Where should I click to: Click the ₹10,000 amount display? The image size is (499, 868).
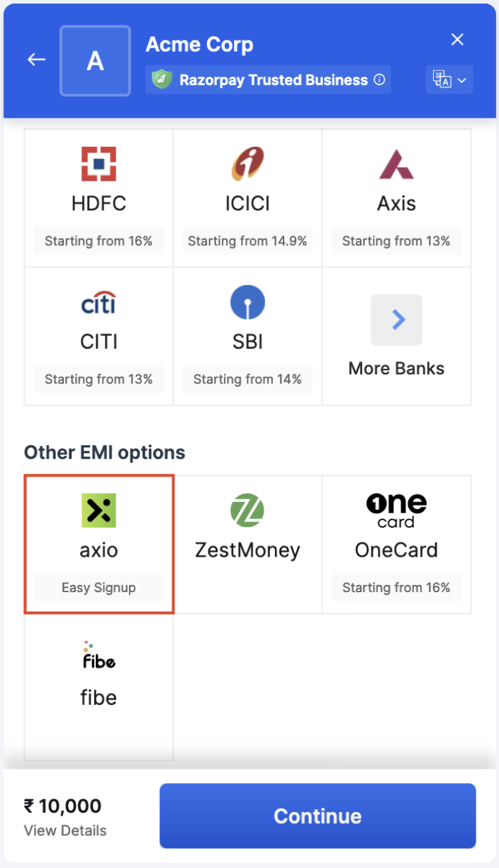point(62,807)
